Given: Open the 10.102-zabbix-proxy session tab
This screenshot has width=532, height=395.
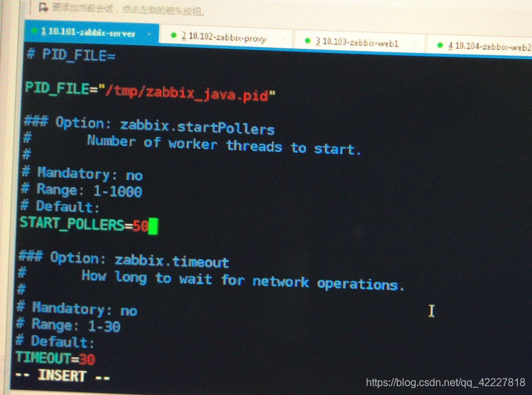Looking at the screenshot, I should coord(227,37).
